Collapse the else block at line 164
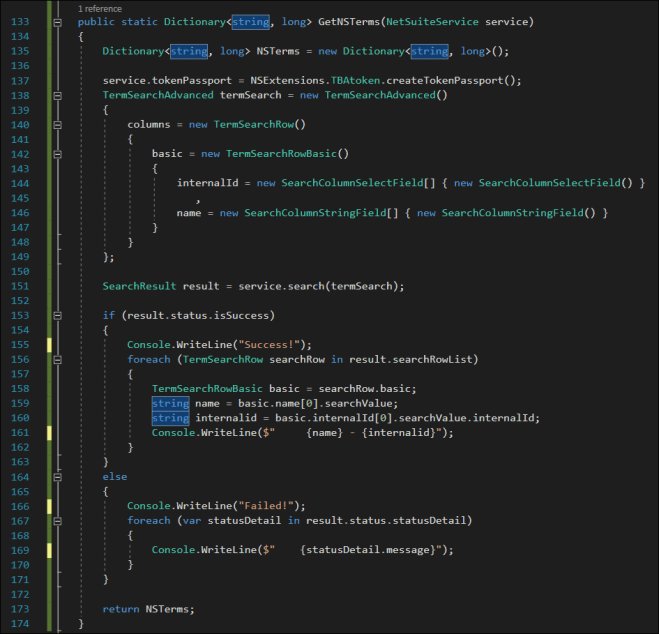Image resolution: width=659 pixels, height=634 pixels. (x=58, y=477)
